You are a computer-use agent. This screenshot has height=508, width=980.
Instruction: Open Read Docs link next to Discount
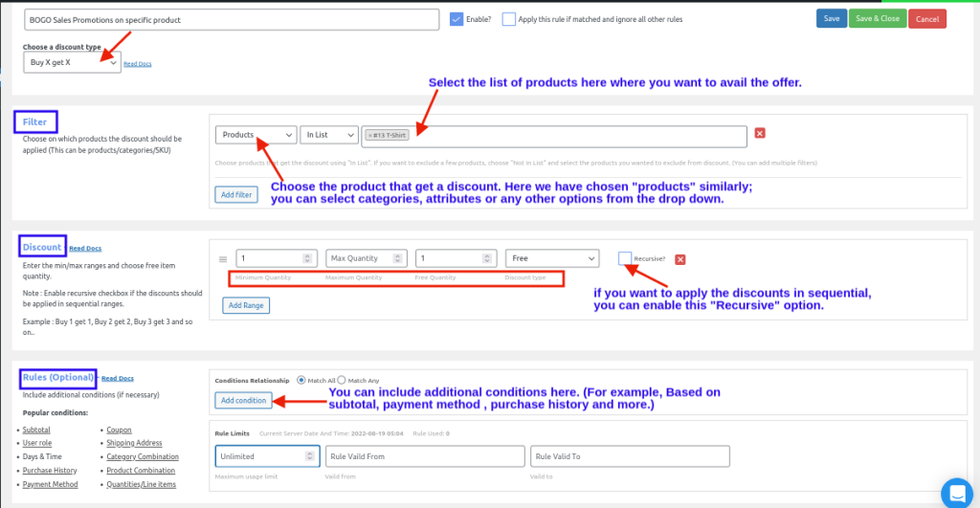(x=85, y=248)
